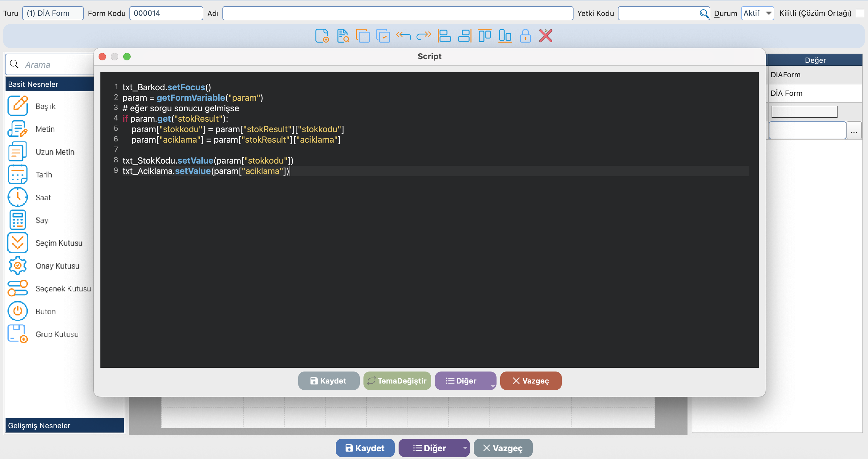Image resolution: width=868 pixels, height=459 pixels.
Task: Click the lock objects padlock icon
Action: [525, 36]
